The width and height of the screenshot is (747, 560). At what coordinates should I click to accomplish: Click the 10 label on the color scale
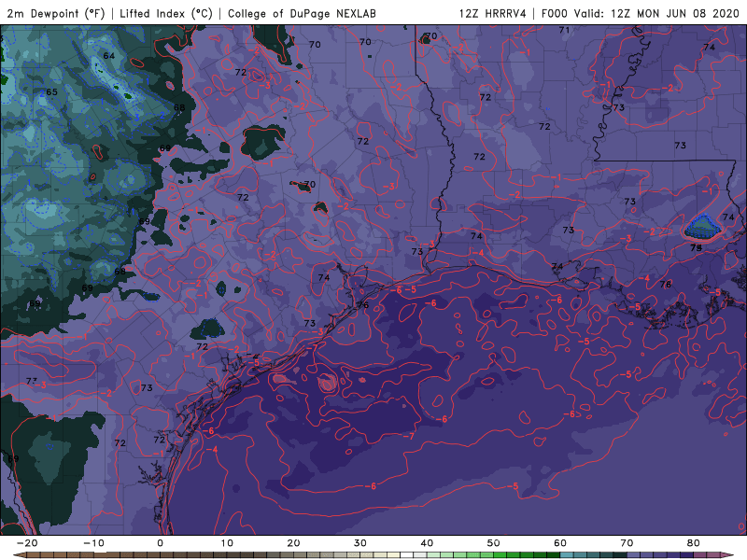pyautogui.click(x=227, y=543)
